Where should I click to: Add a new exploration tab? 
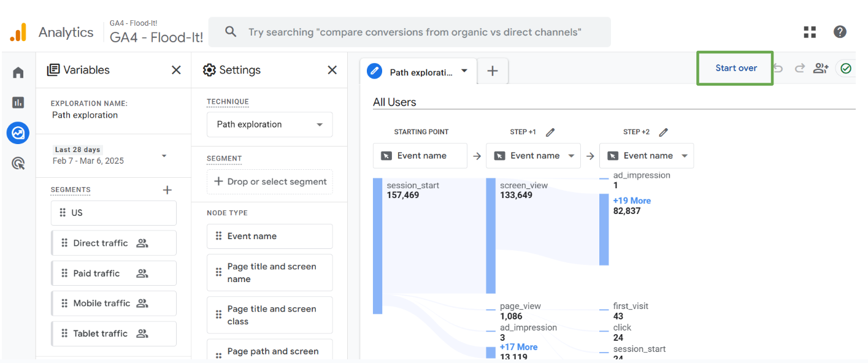(x=492, y=71)
